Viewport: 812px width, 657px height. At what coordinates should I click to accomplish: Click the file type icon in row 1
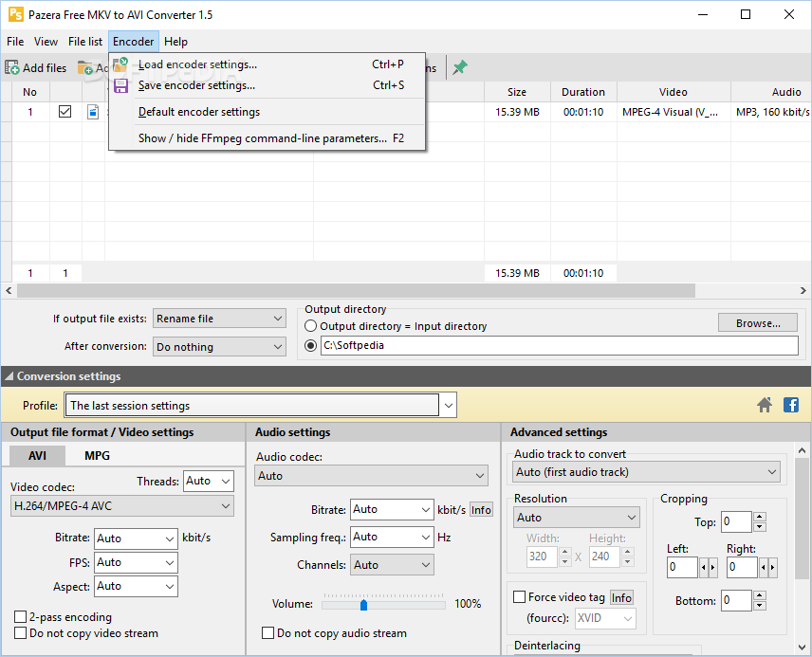click(93, 112)
